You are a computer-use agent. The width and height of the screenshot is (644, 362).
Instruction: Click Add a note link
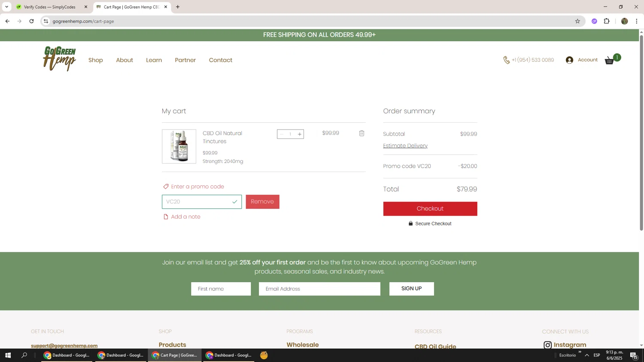pos(185,217)
